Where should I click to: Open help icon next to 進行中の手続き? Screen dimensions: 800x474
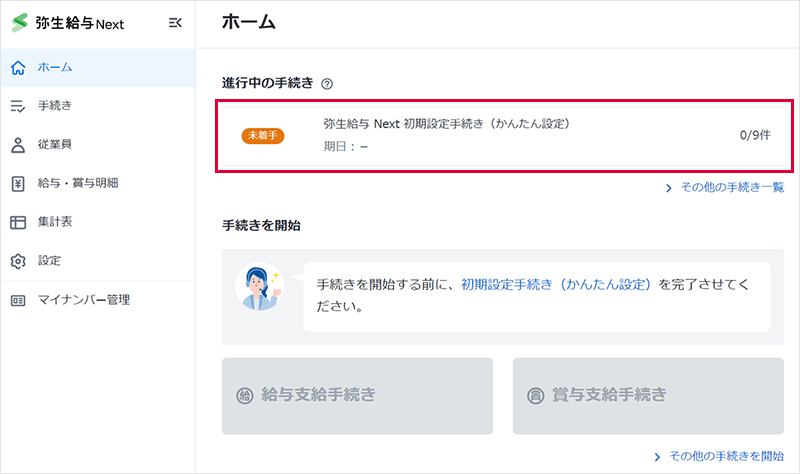pos(327,84)
